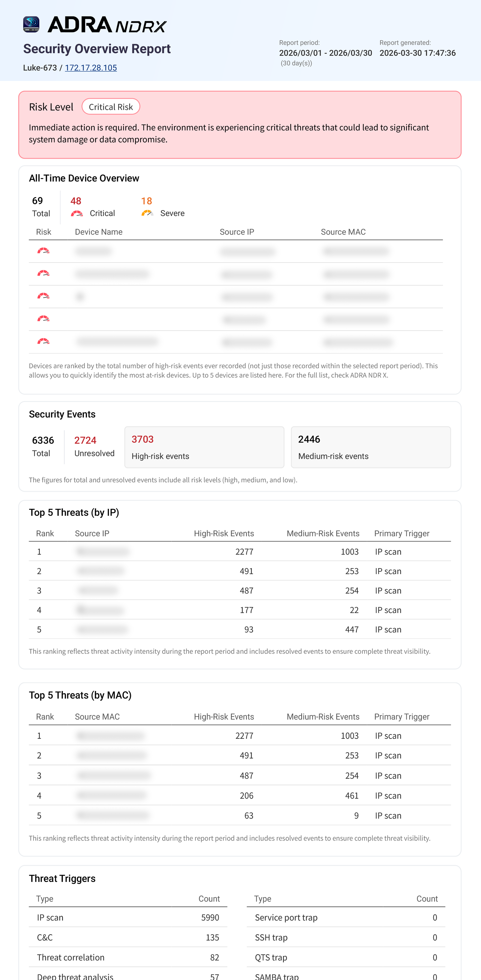Click the Service port trap trigger row
This screenshot has width=481, height=980.
click(346, 918)
